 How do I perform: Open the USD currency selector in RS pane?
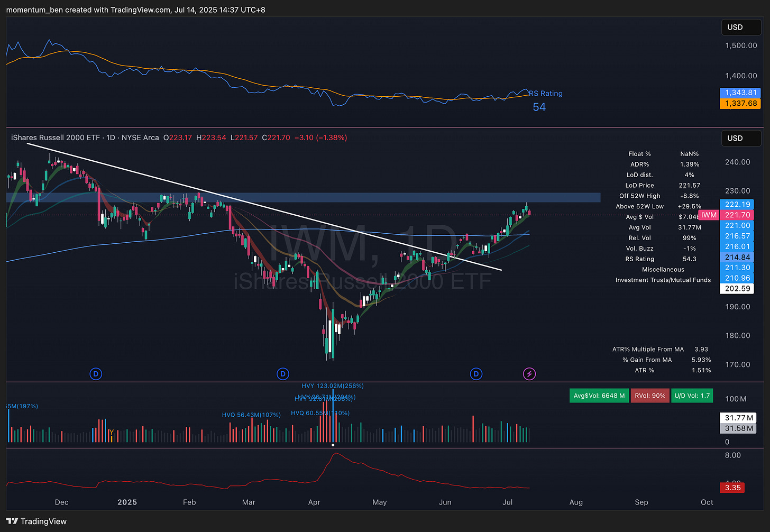[x=741, y=27]
